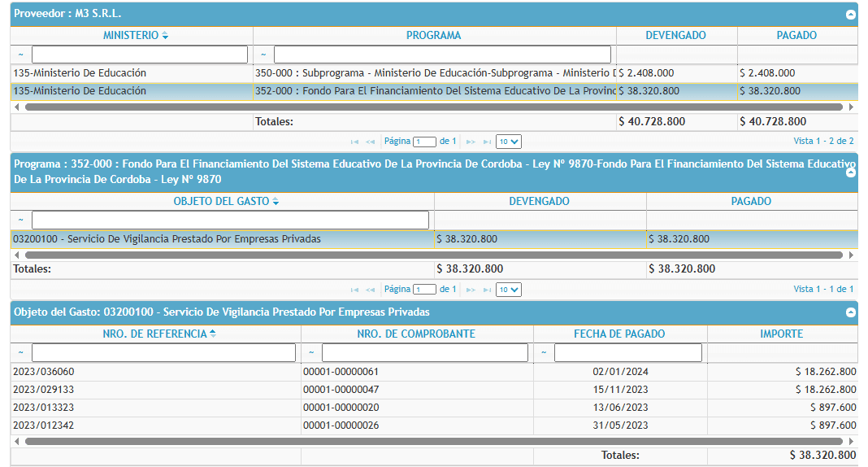Click the page number box in Ministerio pager

[424, 142]
